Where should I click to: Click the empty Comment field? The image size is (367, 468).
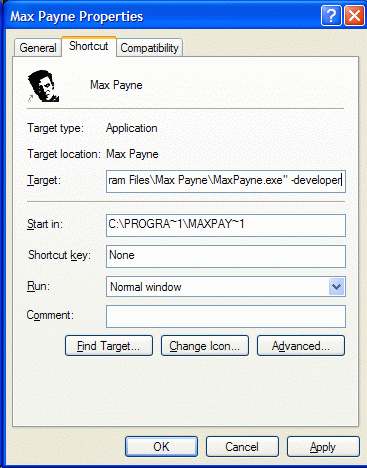click(x=226, y=316)
